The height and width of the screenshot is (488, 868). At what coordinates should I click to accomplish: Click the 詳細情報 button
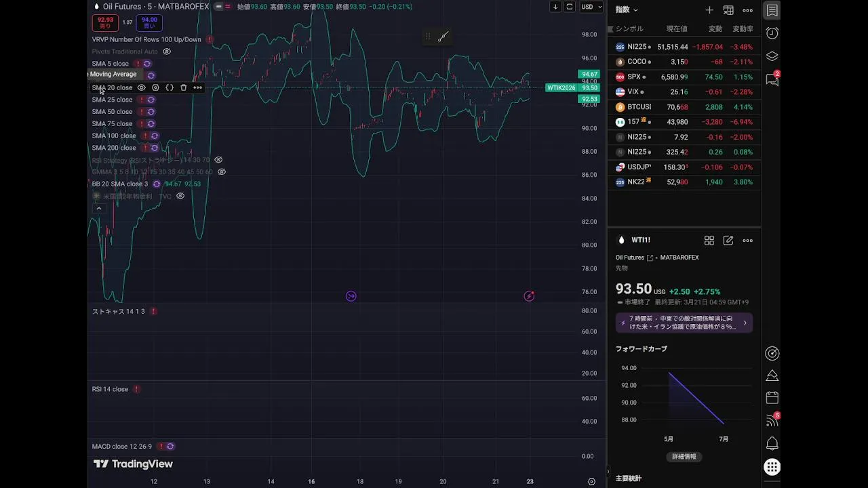684,457
